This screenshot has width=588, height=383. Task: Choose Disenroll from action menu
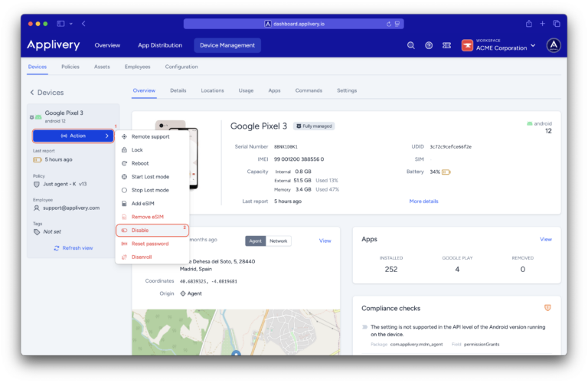[152, 257]
